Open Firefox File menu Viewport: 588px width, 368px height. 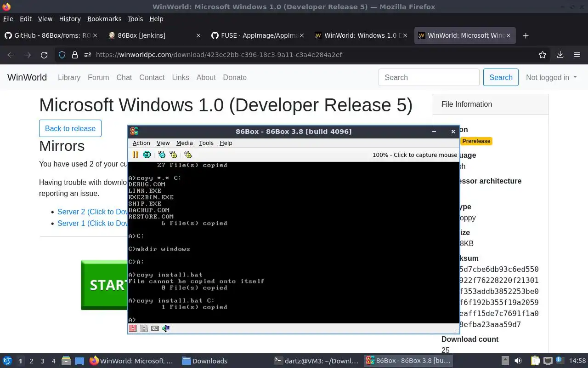[x=8, y=19]
